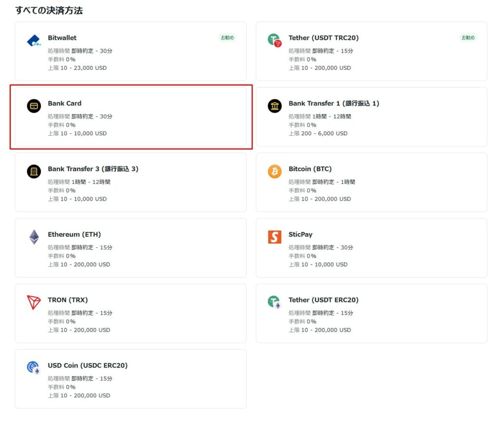Select USD Coin (USDC ERC20) title

(x=88, y=365)
